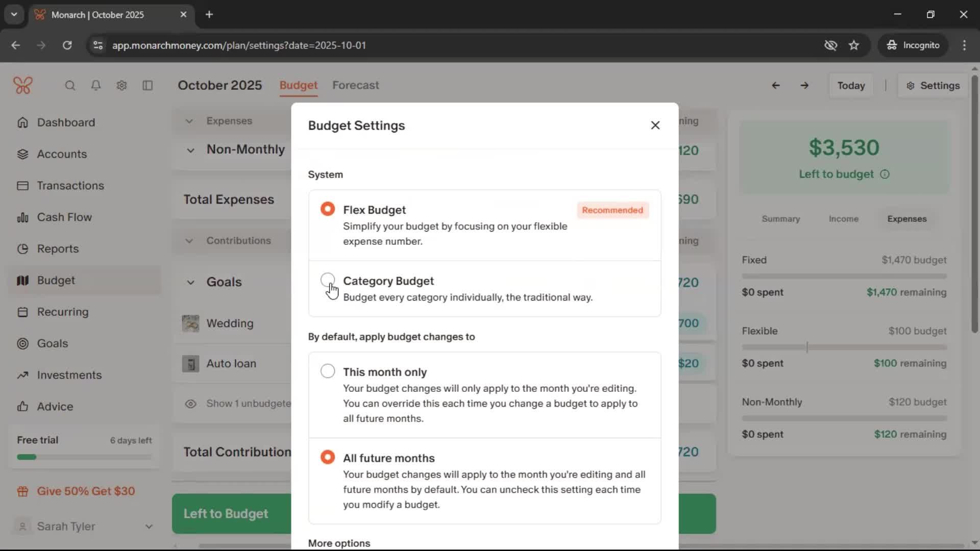Close the Budget Settings dialog
The height and width of the screenshot is (551, 980).
coord(655,125)
